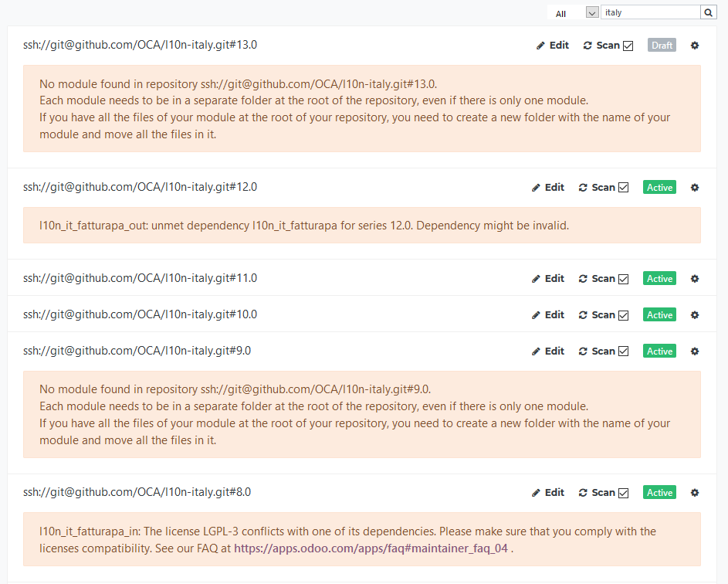This screenshot has height=584, width=728.
Task: Click the search magnifier icon button
Action: pyautogui.click(x=707, y=12)
